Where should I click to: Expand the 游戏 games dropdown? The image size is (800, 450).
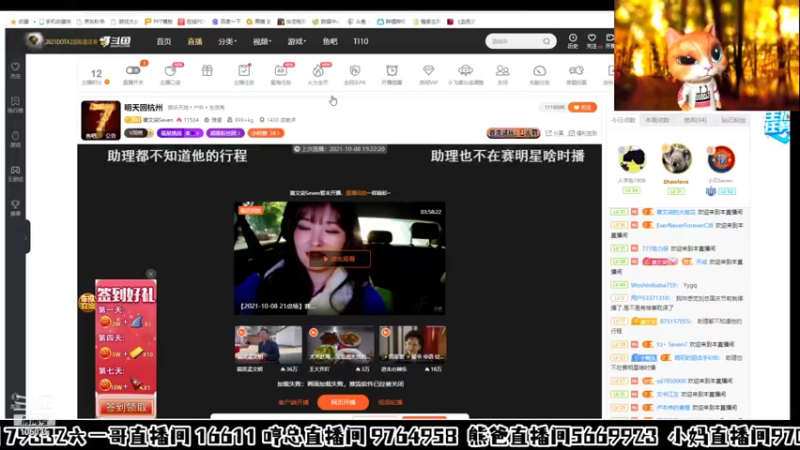click(296, 41)
